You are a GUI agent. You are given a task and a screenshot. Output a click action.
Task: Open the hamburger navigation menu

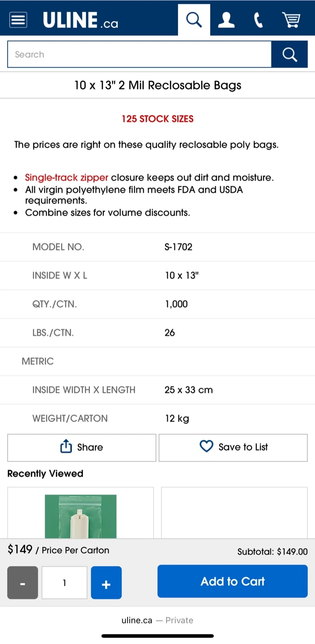[18, 20]
